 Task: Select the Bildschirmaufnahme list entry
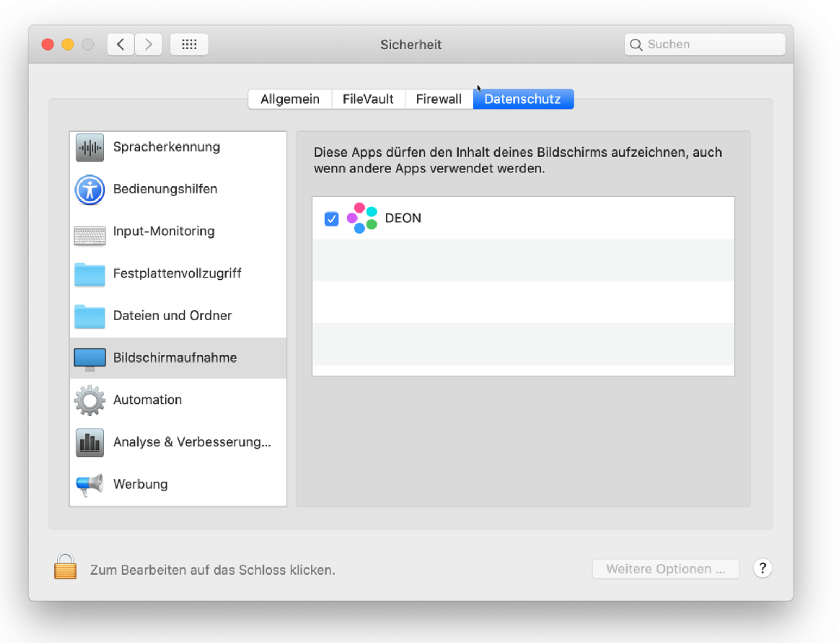(x=178, y=358)
